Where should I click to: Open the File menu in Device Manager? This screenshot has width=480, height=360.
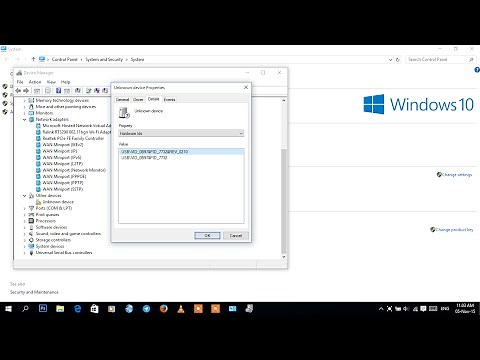20,82
